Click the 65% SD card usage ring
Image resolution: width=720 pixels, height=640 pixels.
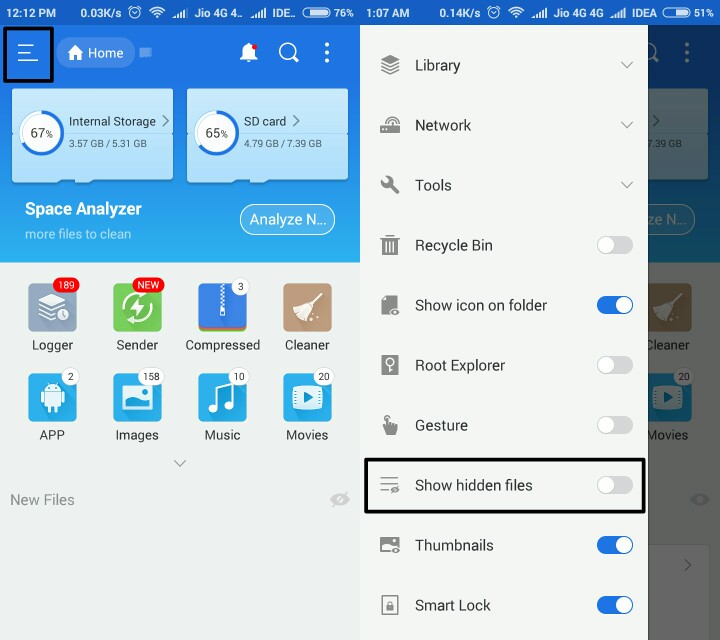click(216, 133)
